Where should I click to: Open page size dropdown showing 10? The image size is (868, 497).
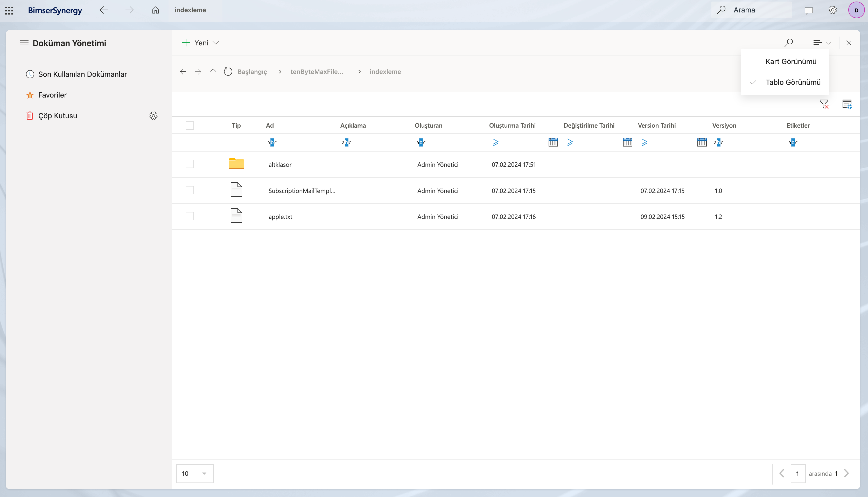195,473
